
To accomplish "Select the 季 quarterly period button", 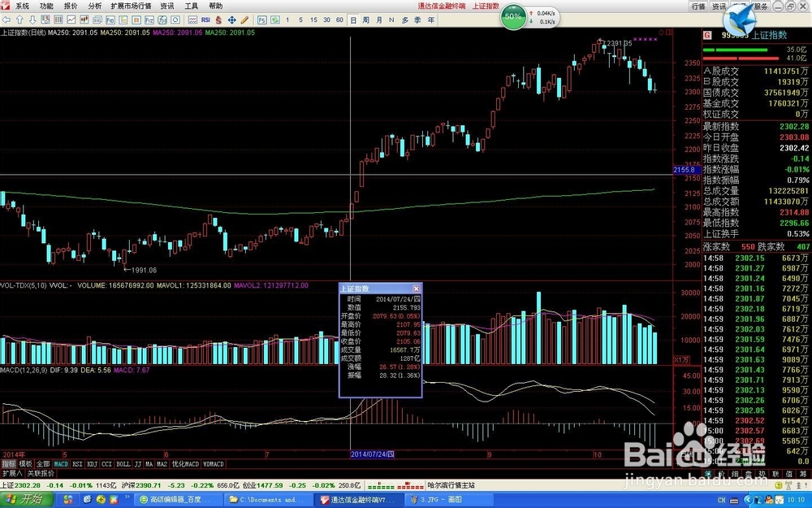I will pyautogui.click(x=418, y=20).
